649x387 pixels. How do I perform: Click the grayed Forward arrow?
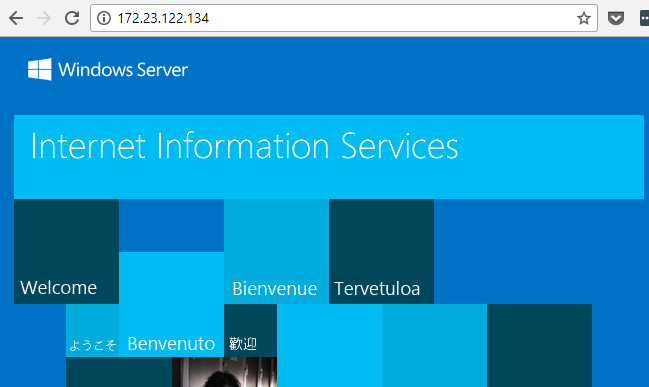coord(44,18)
